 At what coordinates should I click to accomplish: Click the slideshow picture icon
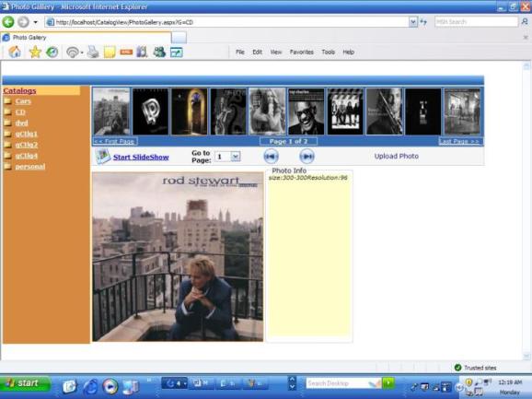tap(103, 157)
